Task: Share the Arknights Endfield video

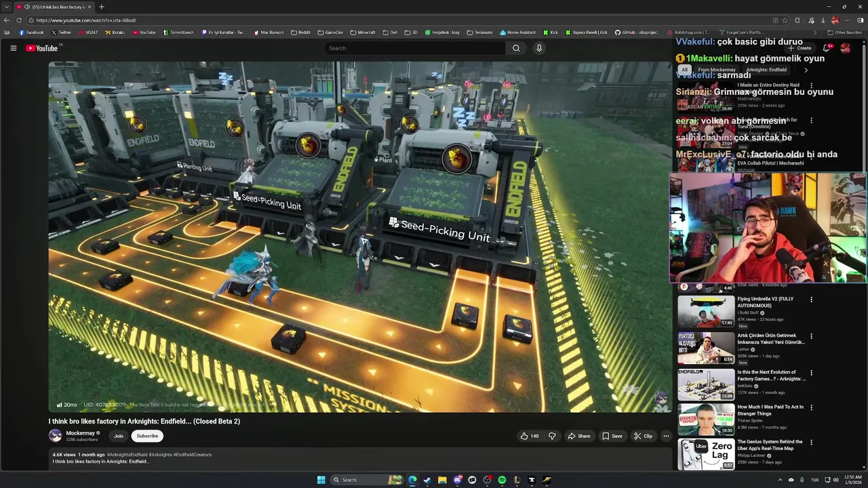Action: pos(579,436)
